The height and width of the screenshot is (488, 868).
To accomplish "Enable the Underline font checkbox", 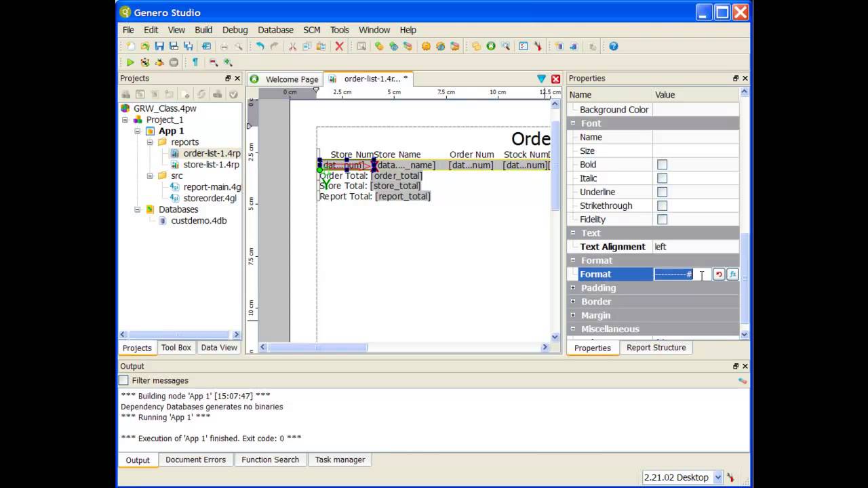I will coord(662,192).
